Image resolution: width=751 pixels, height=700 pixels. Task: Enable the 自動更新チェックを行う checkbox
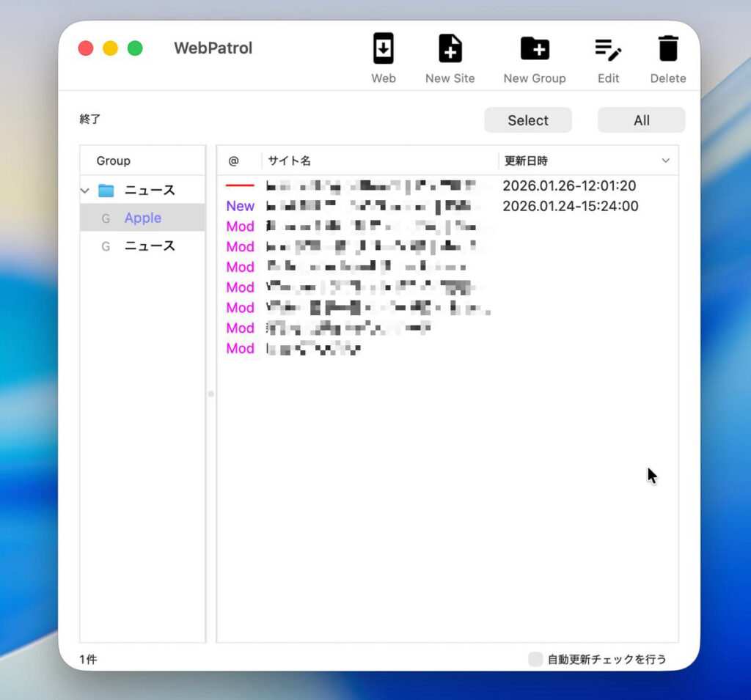(535, 659)
